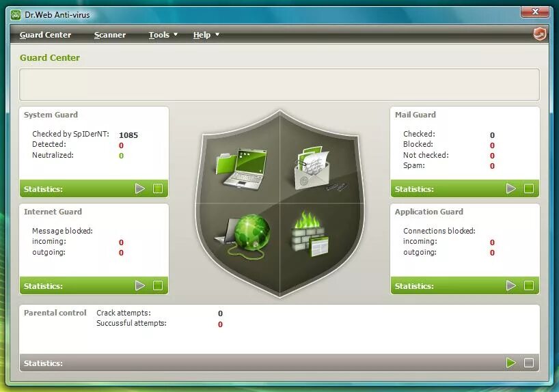Click the empty notification panel under Guard Center

point(279,85)
